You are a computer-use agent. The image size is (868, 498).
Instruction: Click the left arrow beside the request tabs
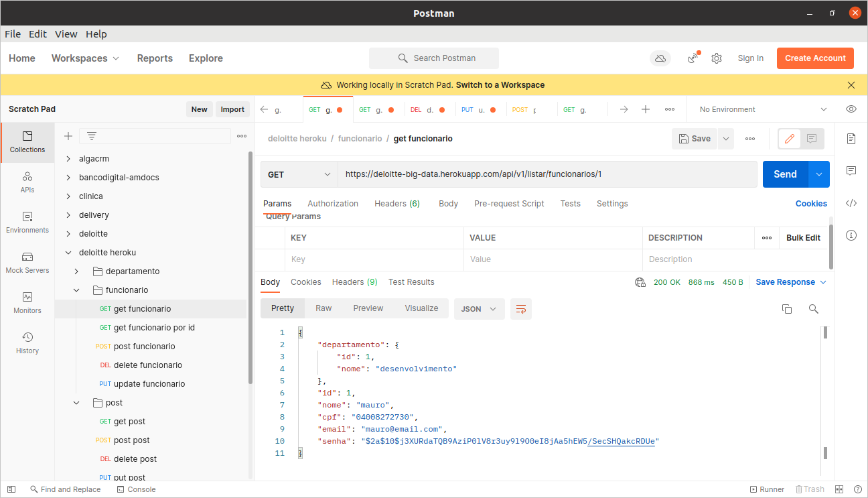tap(264, 109)
